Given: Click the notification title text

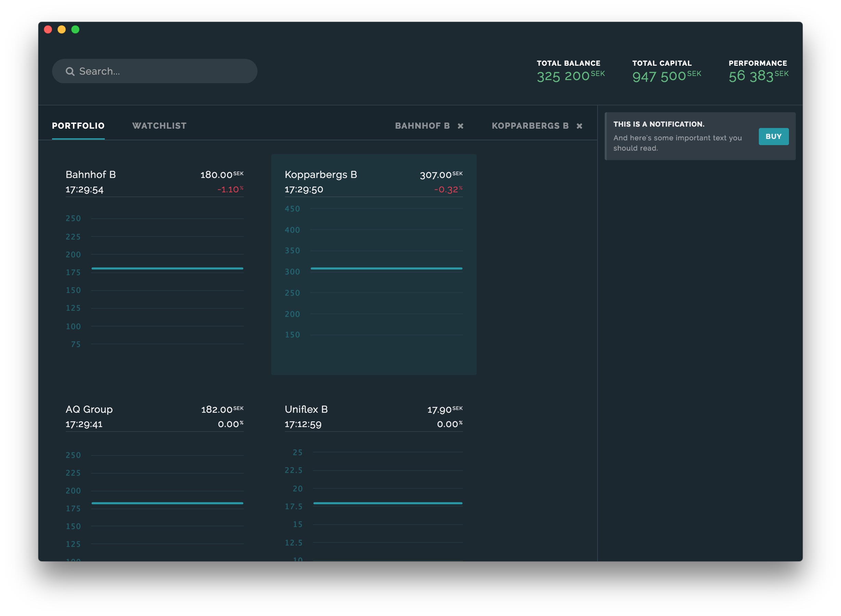Looking at the screenshot, I should pyautogui.click(x=658, y=124).
